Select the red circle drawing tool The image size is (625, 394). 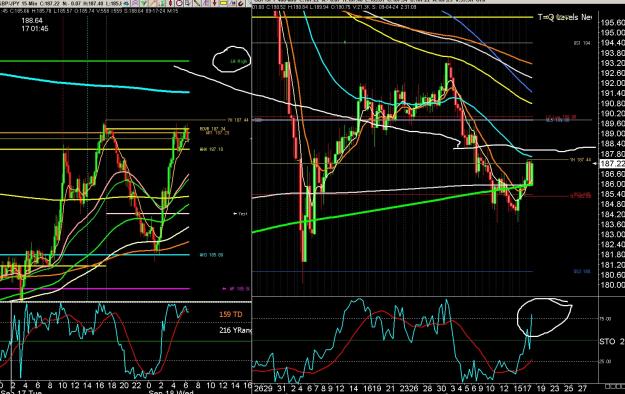[179, 3]
